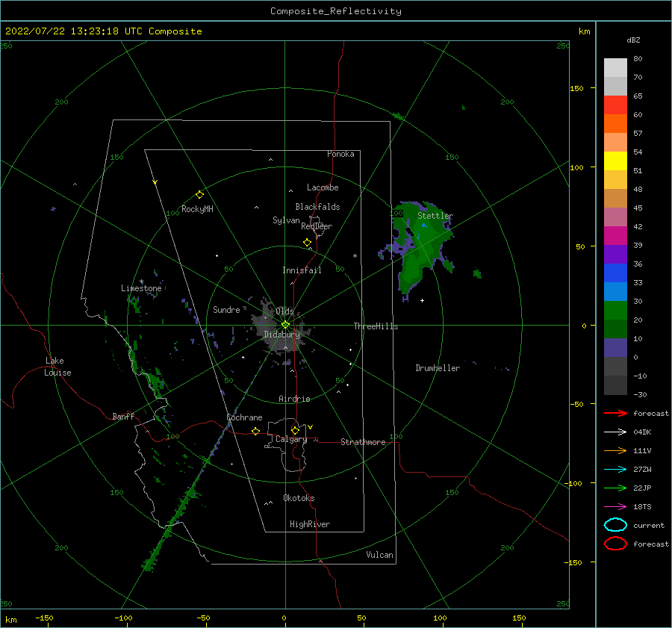Select the red forecast ellipse symbol

point(615,544)
